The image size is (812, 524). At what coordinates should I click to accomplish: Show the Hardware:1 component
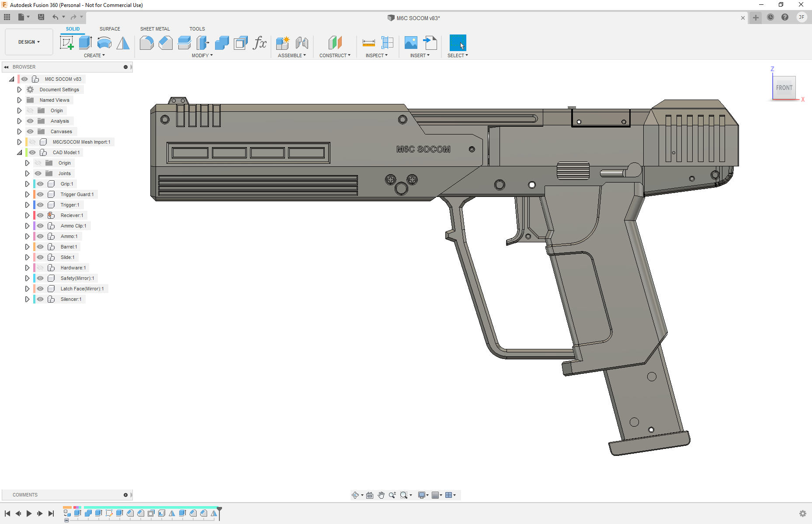tap(40, 268)
